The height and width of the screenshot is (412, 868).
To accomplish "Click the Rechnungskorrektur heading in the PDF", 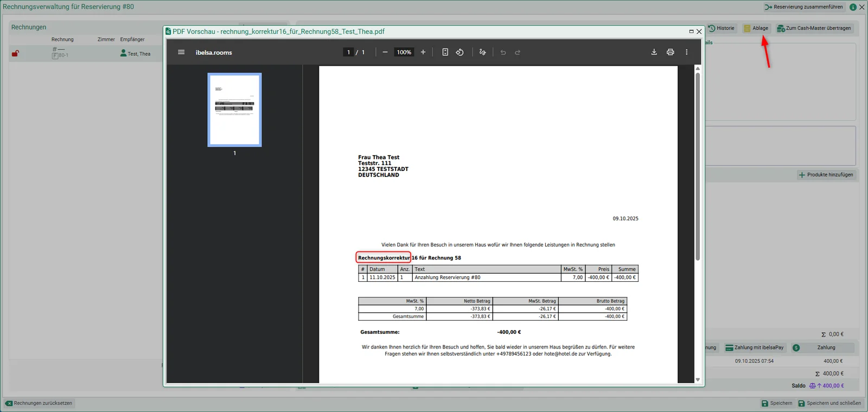I will (x=384, y=258).
